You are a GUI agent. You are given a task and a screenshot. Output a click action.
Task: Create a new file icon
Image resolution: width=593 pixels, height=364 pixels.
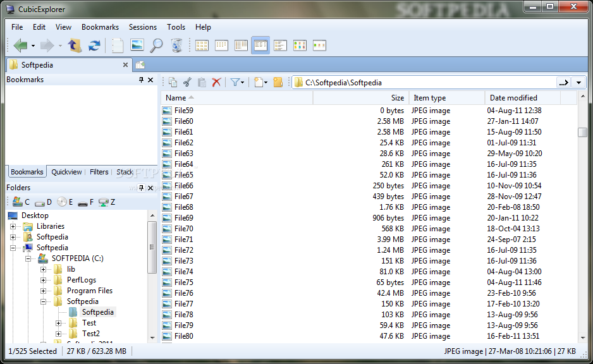pos(259,82)
